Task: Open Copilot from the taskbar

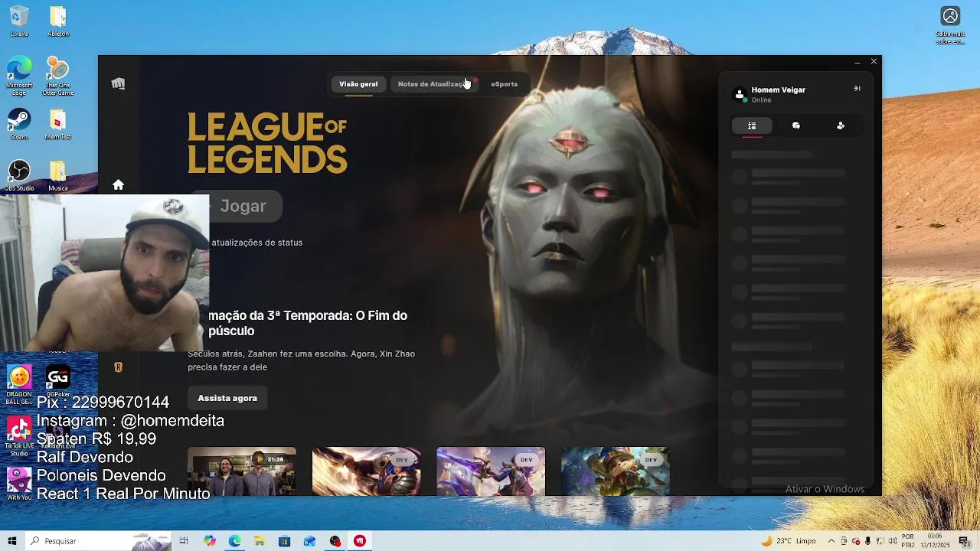Action: 210,541
